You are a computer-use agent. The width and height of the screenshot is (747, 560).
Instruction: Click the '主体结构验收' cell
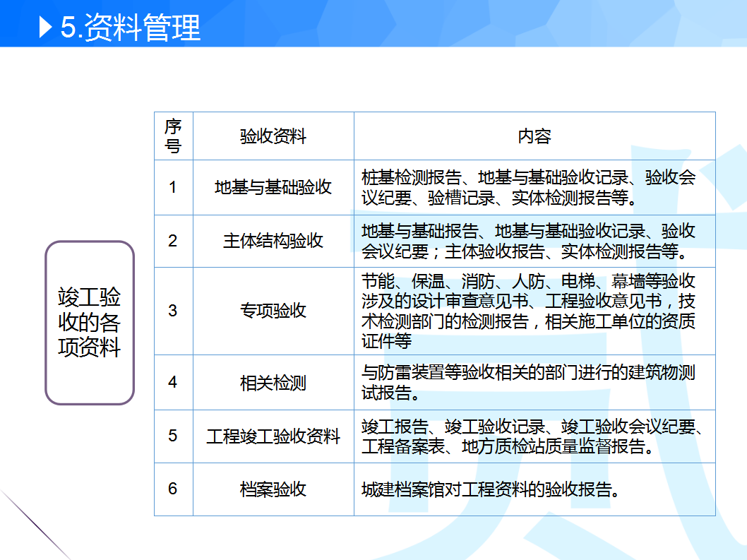(273, 241)
